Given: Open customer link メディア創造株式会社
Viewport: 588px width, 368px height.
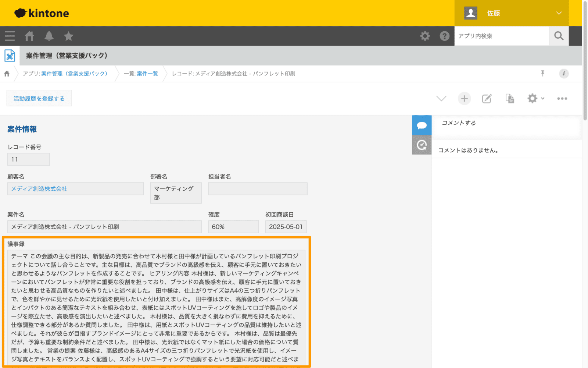Looking at the screenshot, I should (39, 189).
